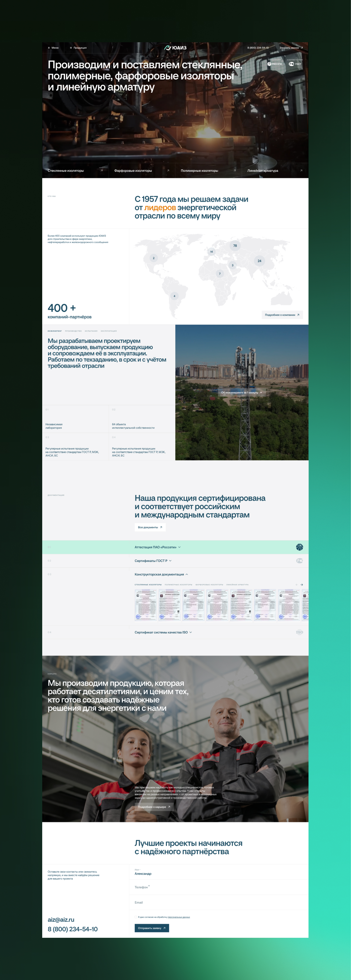Select the map marker labeled 3
The height and width of the screenshot is (980, 351).
[233, 265]
